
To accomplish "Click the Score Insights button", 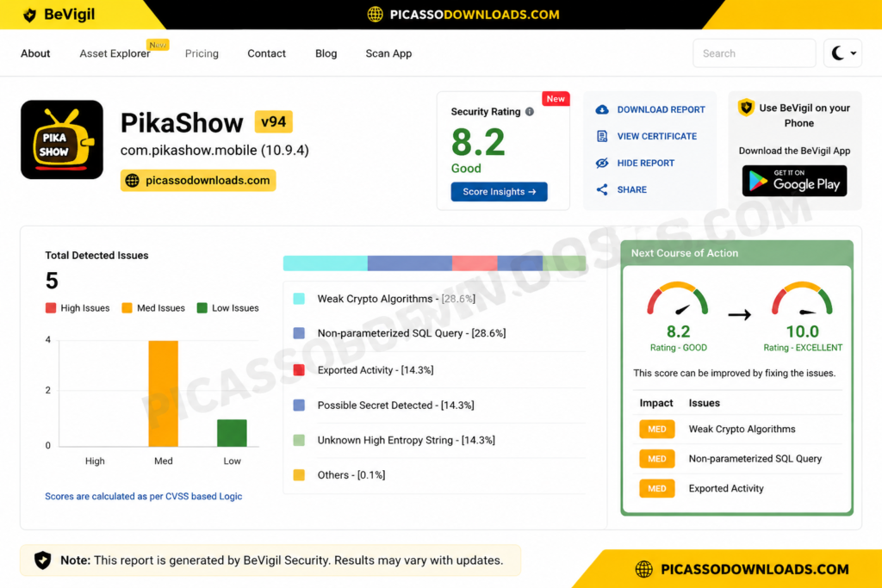I will pyautogui.click(x=499, y=192).
